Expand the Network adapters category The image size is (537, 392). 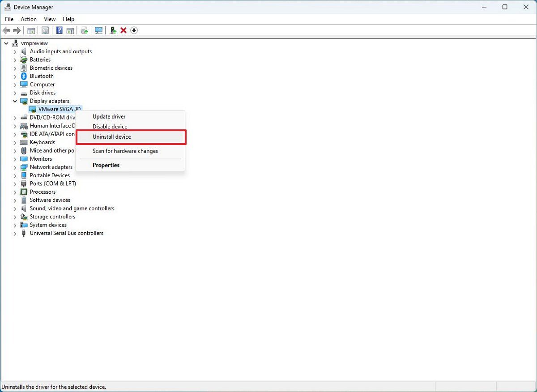[x=15, y=167]
